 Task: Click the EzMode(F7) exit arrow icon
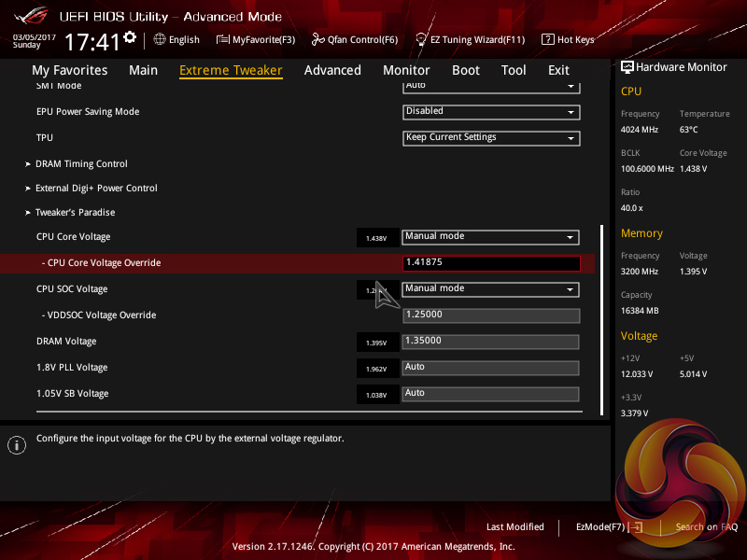click(636, 527)
